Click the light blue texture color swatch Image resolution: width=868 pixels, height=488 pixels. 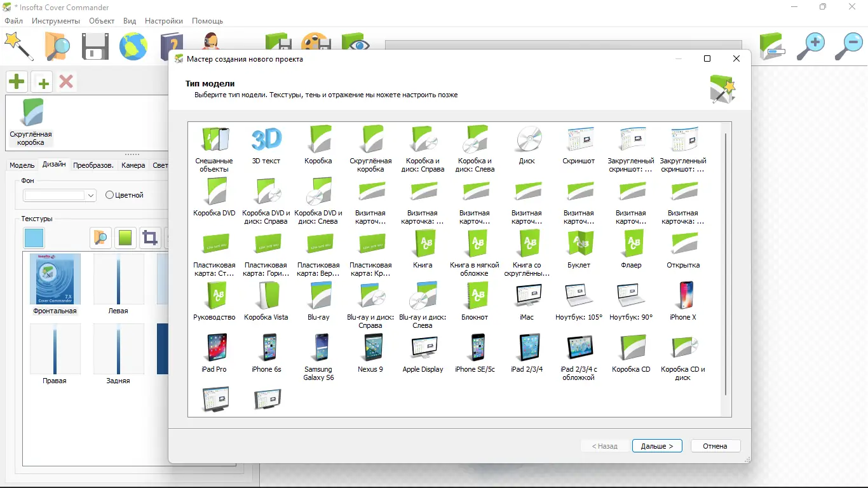[34, 238]
